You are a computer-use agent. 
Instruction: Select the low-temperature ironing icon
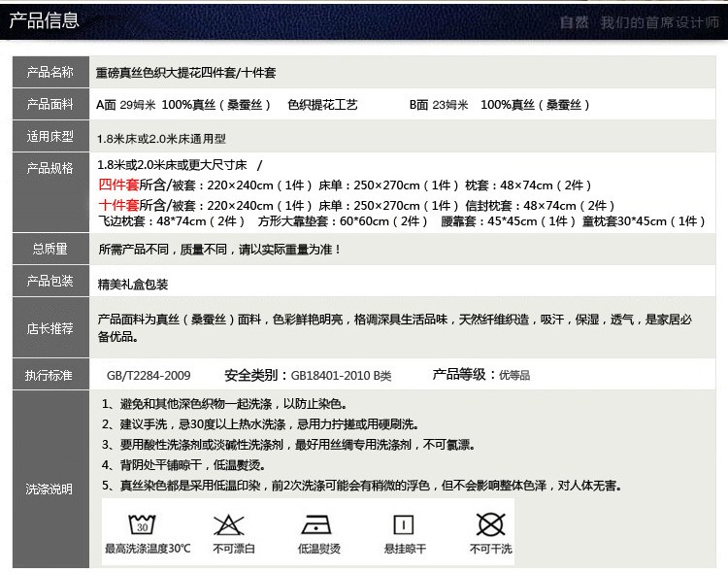(x=317, y=525)
